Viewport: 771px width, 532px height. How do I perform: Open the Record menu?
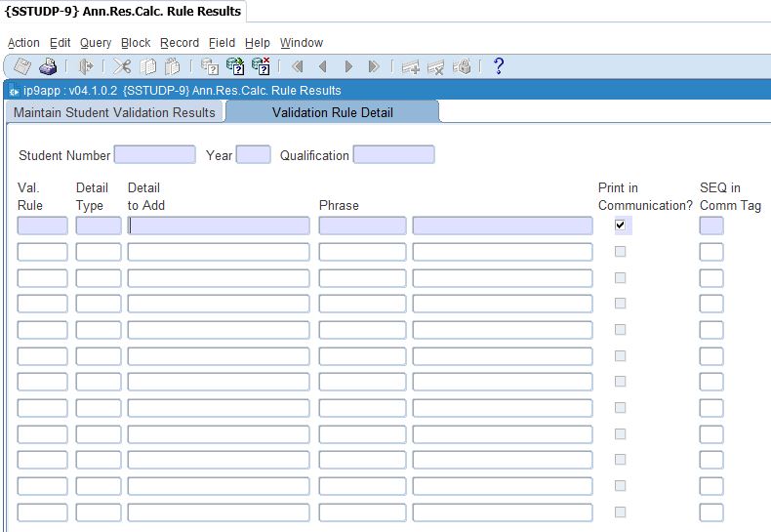coord(180,43)
